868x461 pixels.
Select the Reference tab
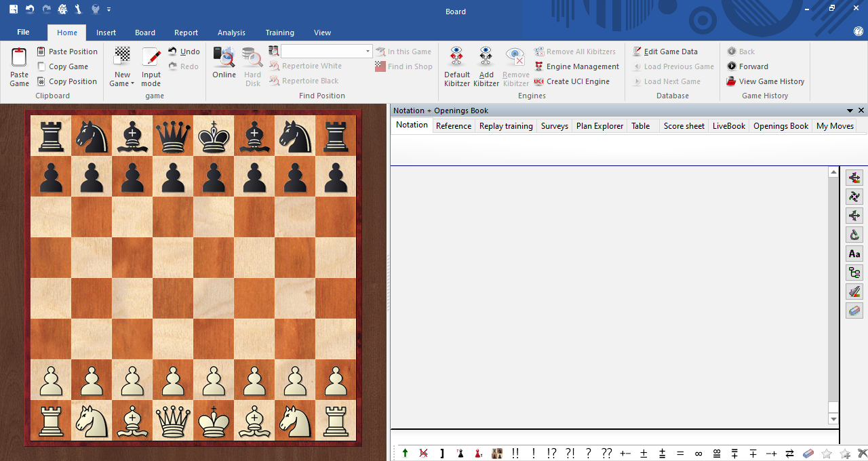coord(454,126)
